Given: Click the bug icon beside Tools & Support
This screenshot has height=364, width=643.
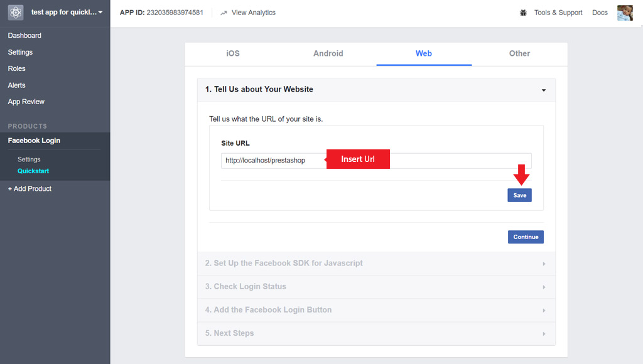Looking at the screenshot, I should pyautogui.click(x=523, y=13).
